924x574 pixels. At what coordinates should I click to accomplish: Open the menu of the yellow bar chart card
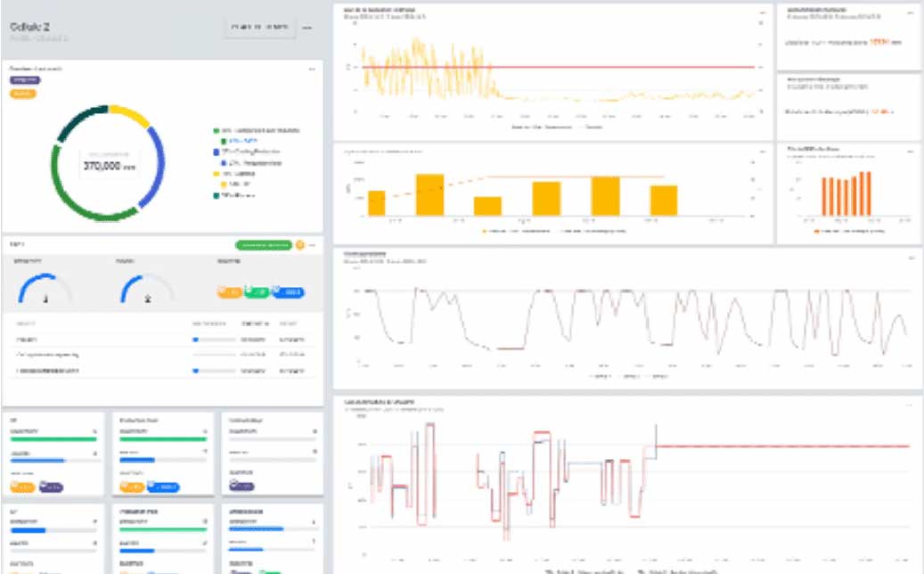click(x=763, y=152)
